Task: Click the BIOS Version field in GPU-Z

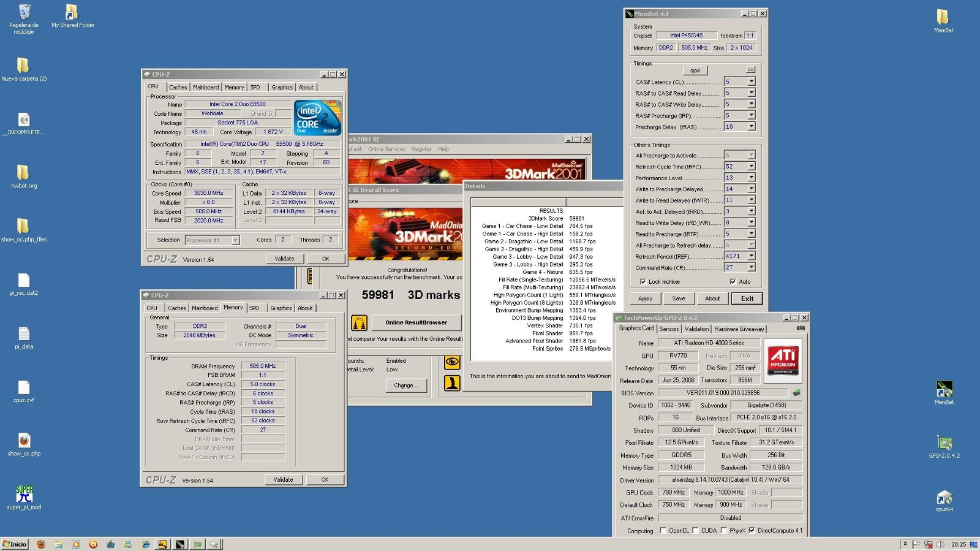Action: (x=723, y=393)
